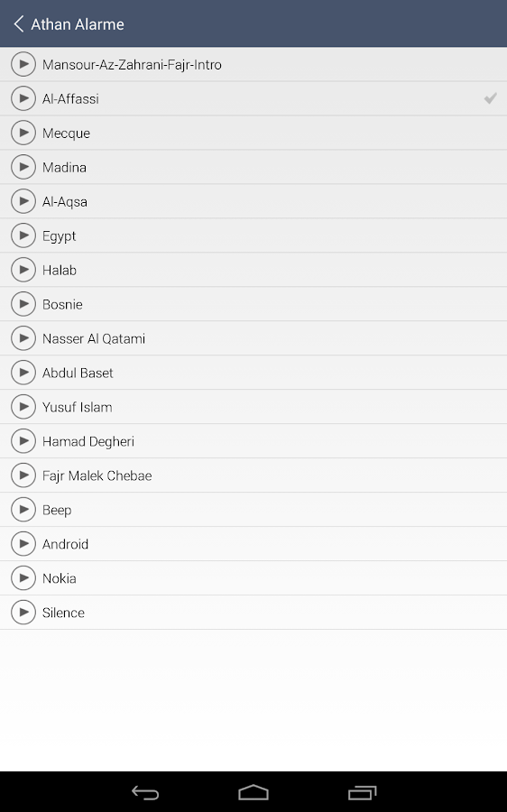The height and width of the screenshot is (812, 507).
Task: Select the Nasser Al Qatami entry
Action: [253, 338]
